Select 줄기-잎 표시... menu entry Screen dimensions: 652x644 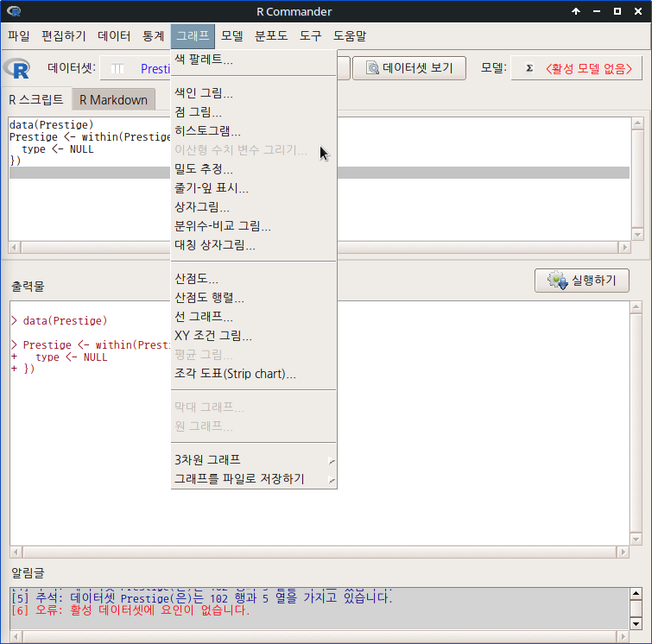click(x=254, y=188)
